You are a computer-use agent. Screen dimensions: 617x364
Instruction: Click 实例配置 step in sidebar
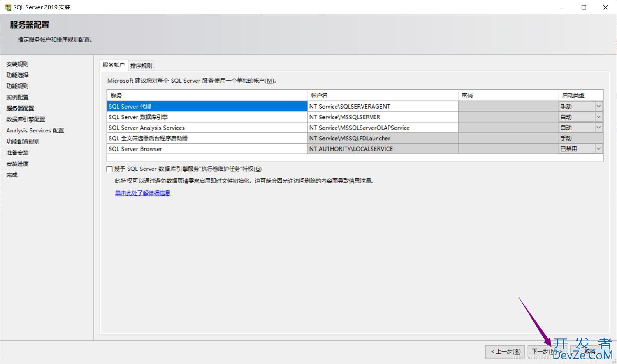click(x=17, y=97)
